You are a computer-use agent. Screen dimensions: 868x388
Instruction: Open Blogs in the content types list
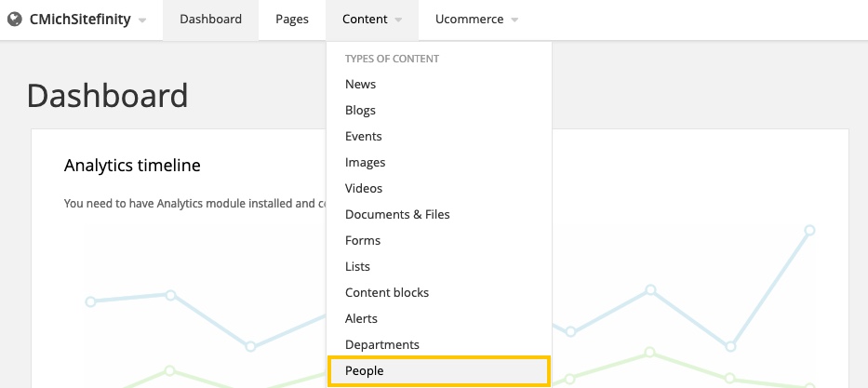360,110
